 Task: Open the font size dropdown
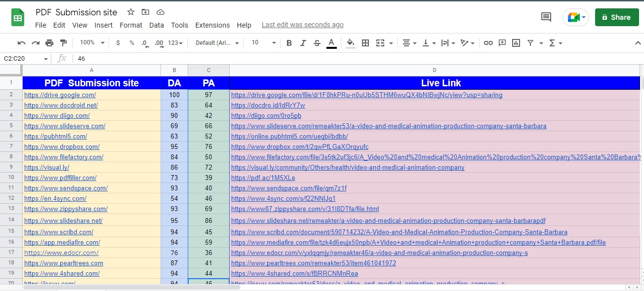click(262, 43)
